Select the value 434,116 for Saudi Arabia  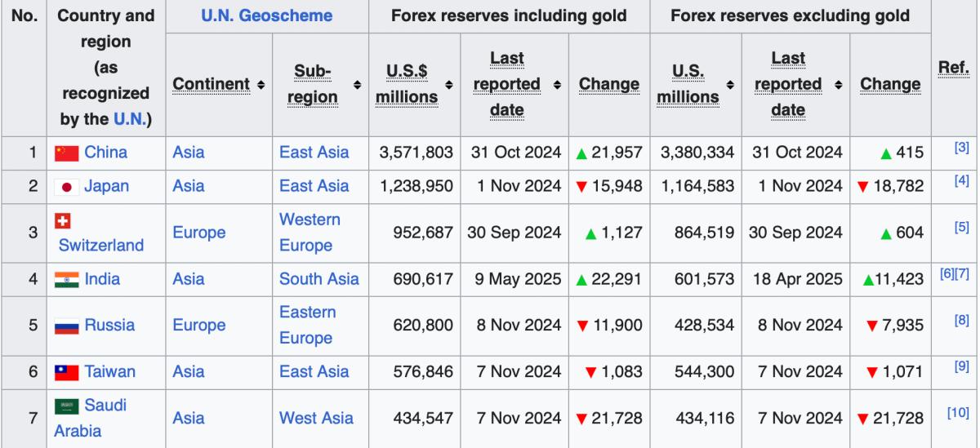pos(705,419)
